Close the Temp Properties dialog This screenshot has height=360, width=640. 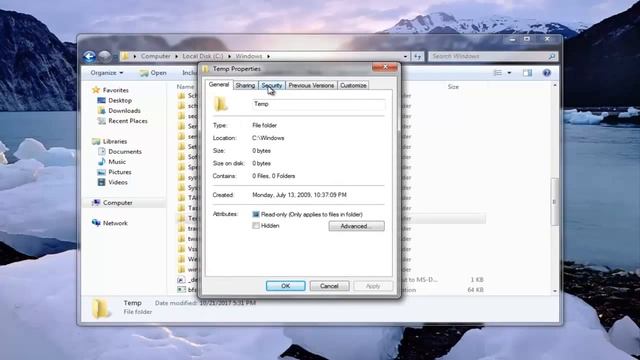[385, 67]
